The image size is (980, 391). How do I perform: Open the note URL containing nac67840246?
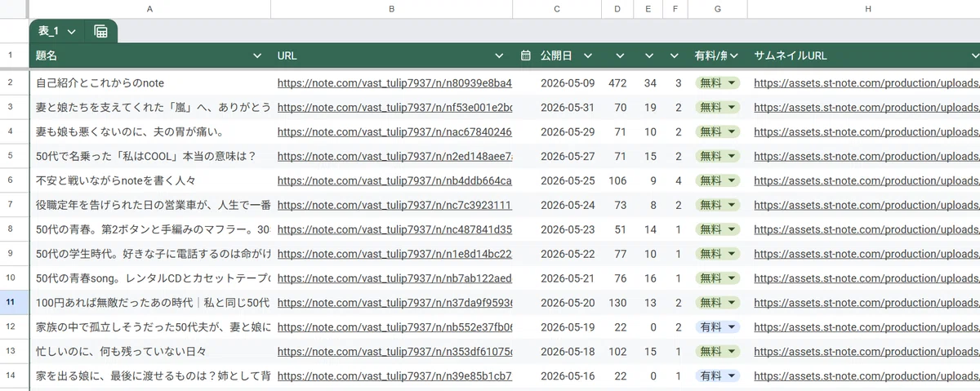click(394, 132)
